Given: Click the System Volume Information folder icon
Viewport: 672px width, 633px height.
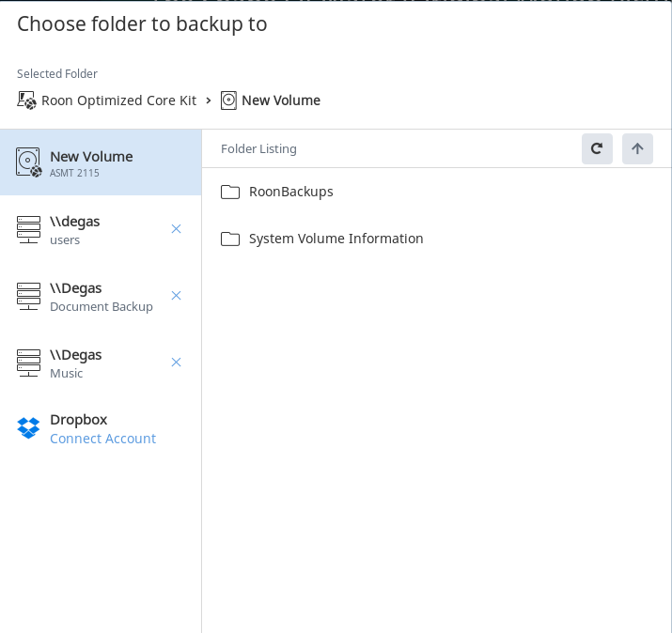Looking at the screenshot, I should point(230,239).
